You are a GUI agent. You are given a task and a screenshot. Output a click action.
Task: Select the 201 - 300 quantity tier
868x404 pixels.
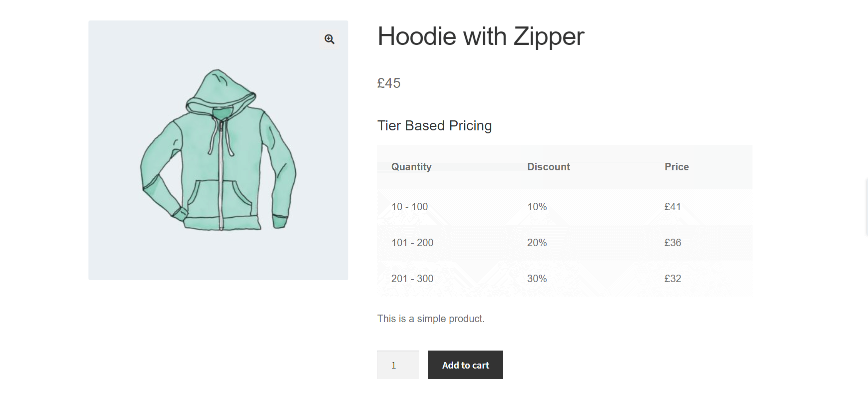click(412, 279)
